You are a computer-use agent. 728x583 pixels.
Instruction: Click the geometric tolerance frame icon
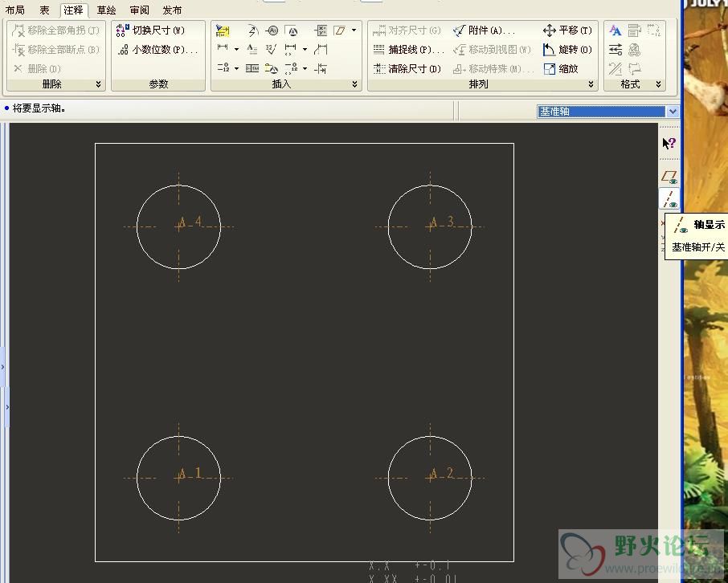point(252,68)
